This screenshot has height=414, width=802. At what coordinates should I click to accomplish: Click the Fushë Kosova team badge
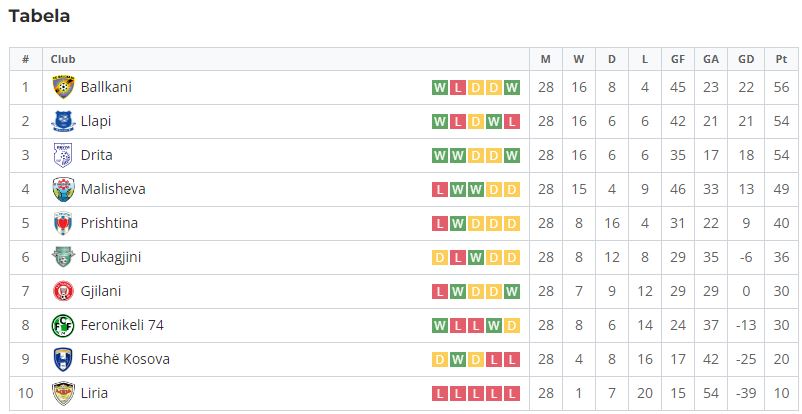63,359
